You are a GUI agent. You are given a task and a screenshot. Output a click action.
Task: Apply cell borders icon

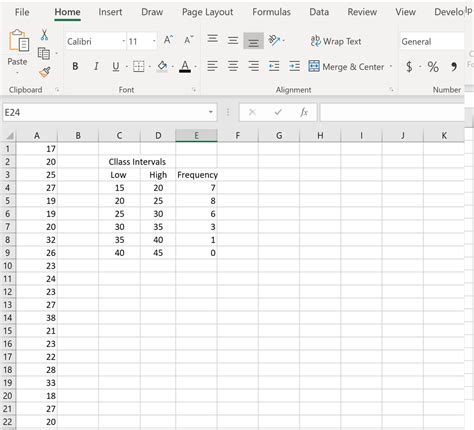139,66
